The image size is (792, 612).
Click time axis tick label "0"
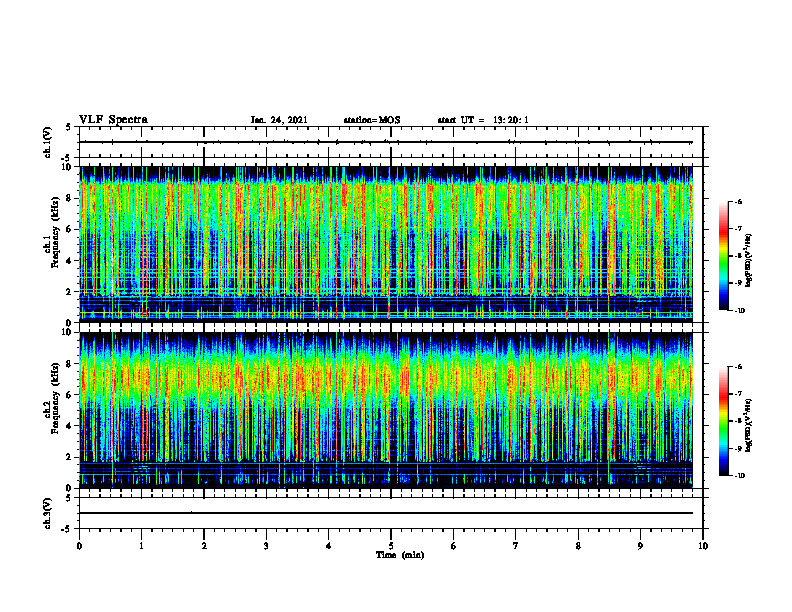pos(79,546)
